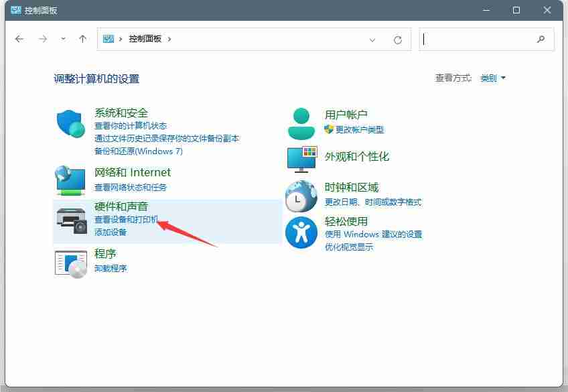Click the 系统和安全 shield icon
Image resolution: width=568 pixels, height=392 pixels.
point(70,124)
